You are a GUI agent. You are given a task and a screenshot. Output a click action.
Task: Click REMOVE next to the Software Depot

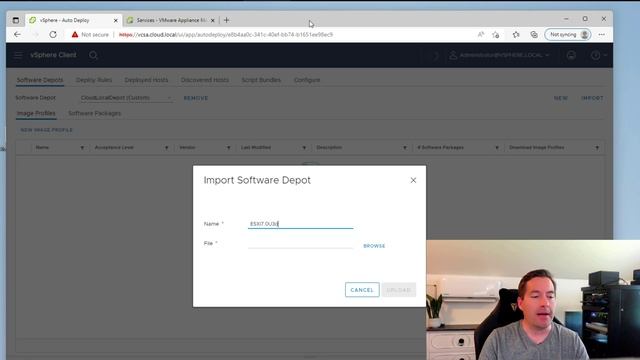pos(196,98)
